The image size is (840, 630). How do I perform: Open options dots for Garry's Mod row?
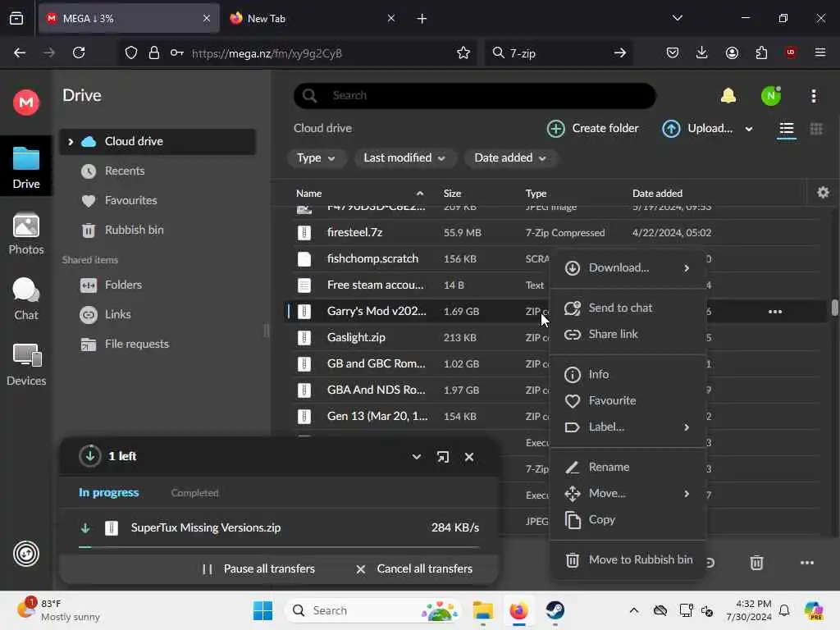[775, 312]
